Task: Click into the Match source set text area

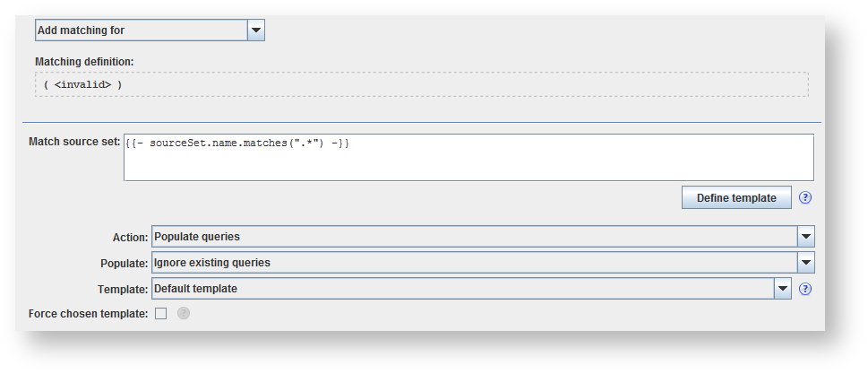Action: tap(468, 158)
